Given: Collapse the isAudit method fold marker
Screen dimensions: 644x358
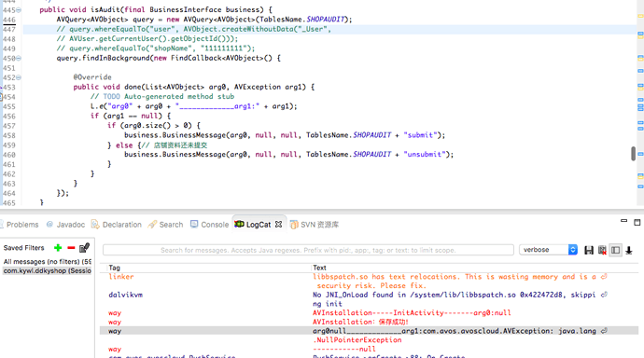Looking at the screenshot, I should [19, 10].
